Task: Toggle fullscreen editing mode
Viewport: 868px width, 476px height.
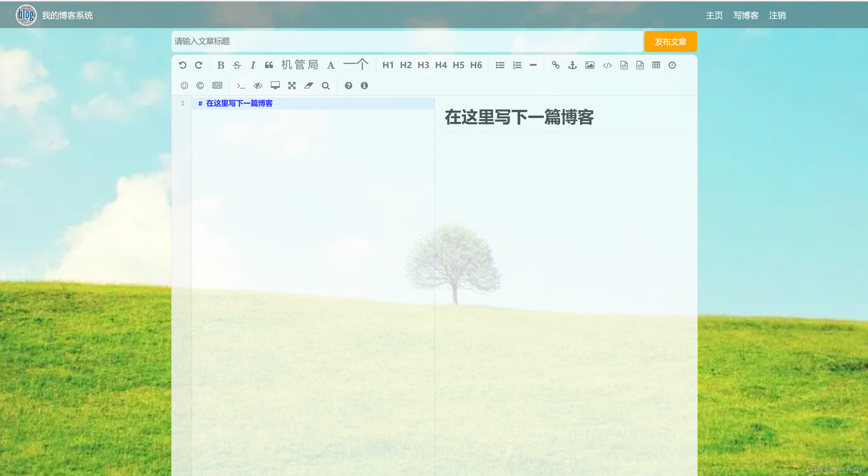Action: (292, 85)
